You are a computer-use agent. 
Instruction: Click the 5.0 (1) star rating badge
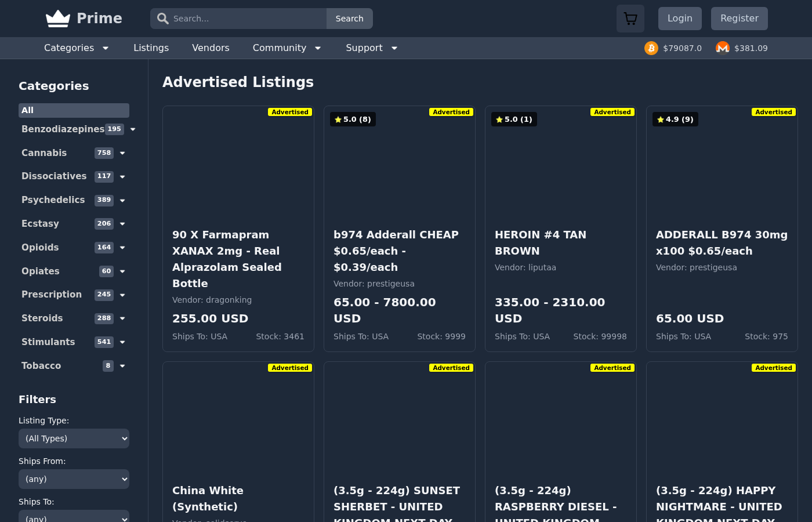tap(514, 119)
